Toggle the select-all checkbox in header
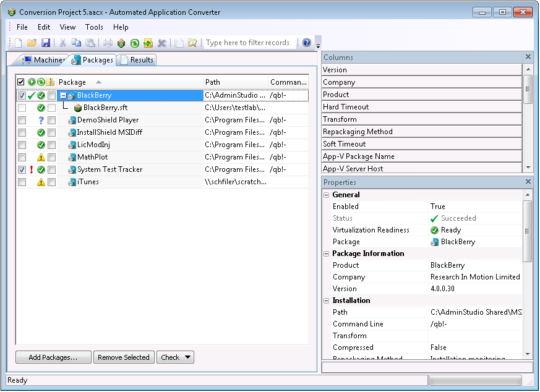 21,82
